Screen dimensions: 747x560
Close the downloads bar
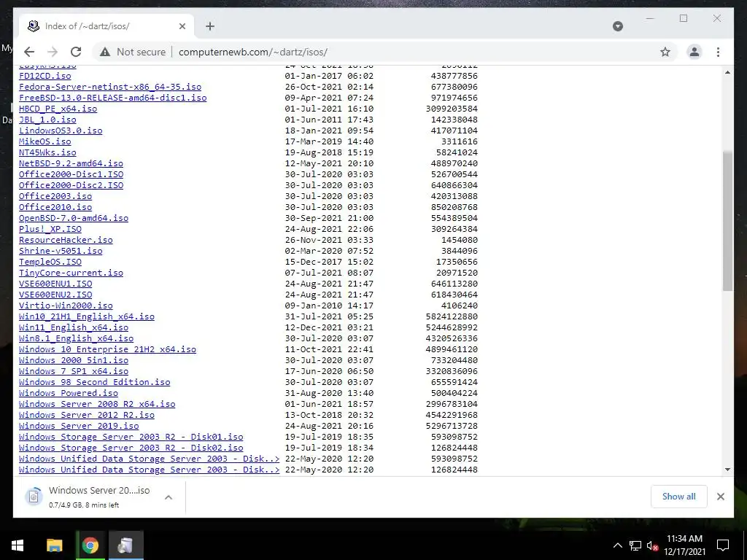pos(720,496)
